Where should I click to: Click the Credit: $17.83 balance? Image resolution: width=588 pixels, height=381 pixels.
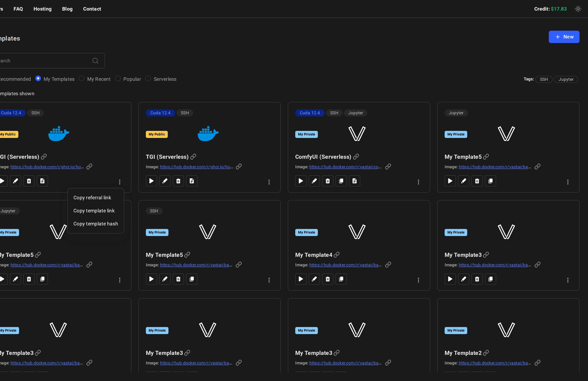click(550, 9)
